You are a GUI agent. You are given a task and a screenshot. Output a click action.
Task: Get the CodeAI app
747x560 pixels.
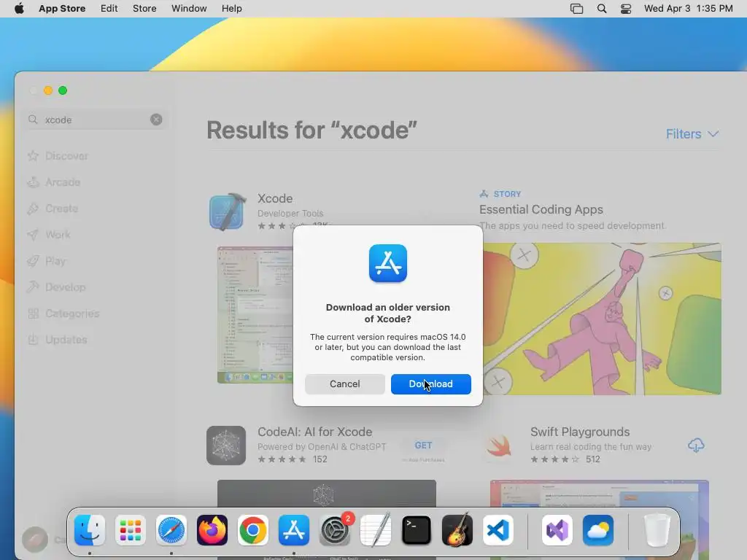(423, 446)
